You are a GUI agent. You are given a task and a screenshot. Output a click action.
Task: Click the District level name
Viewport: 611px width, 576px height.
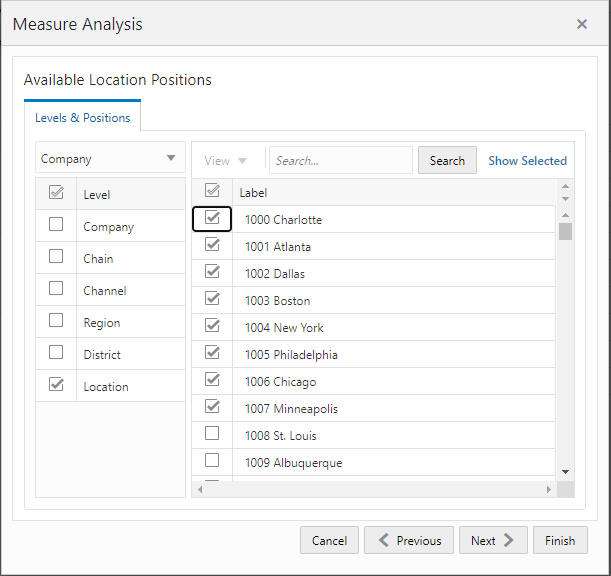pyautogui.click(x=102, y=355)
